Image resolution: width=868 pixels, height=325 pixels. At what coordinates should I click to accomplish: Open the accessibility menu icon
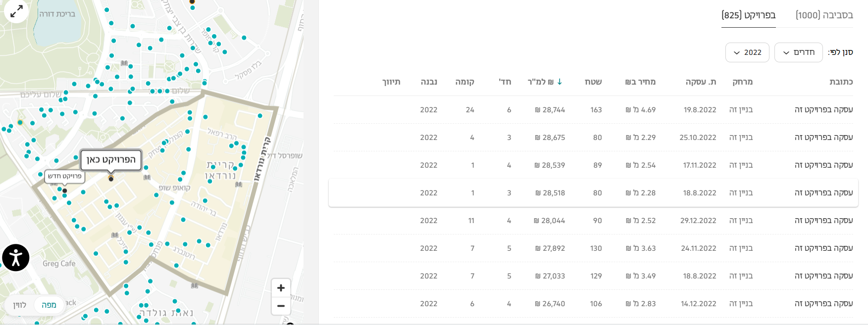pyautogui.click(x=16, y=258)
